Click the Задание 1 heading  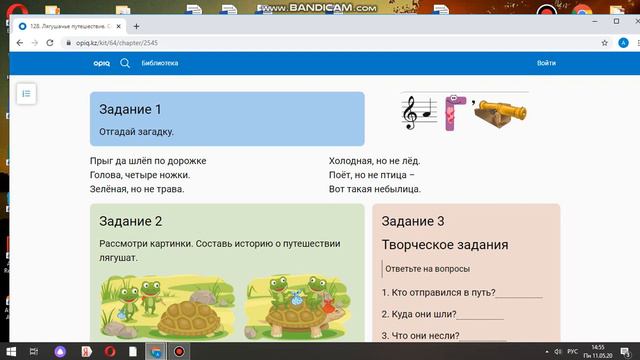[x=130, y=109]
